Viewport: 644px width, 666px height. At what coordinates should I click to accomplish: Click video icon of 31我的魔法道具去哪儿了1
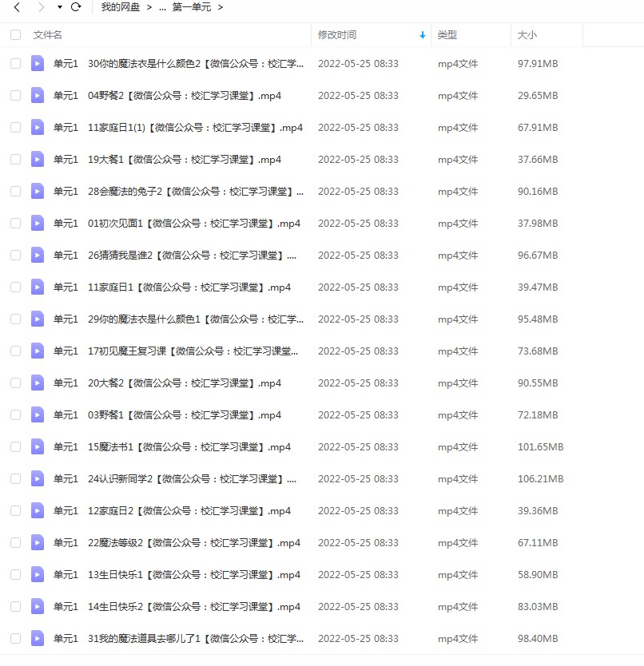tap(38, 638)
